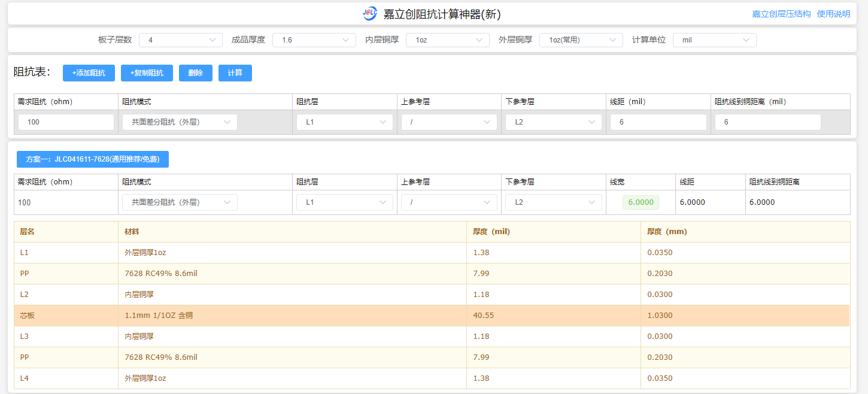Open 阻抗模式 dropdown in impedance table
This screenshot has height=394, width=868.
tap(180, 122)
